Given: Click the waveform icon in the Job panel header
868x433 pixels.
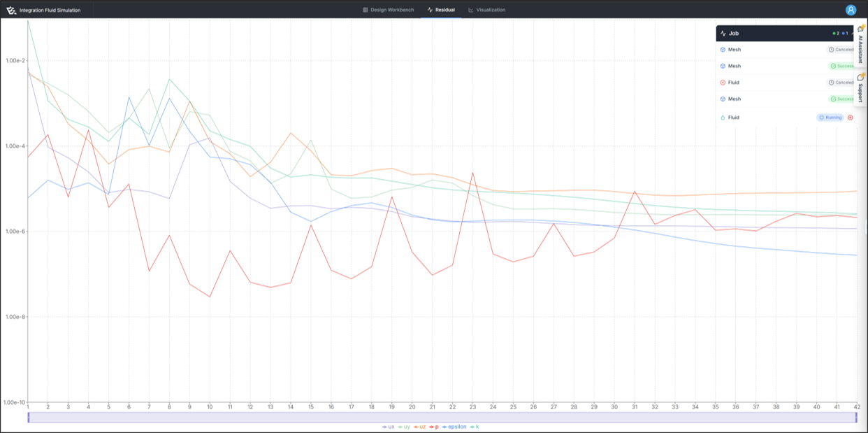Looking at the screenshot, I should (x=723, y=34).
